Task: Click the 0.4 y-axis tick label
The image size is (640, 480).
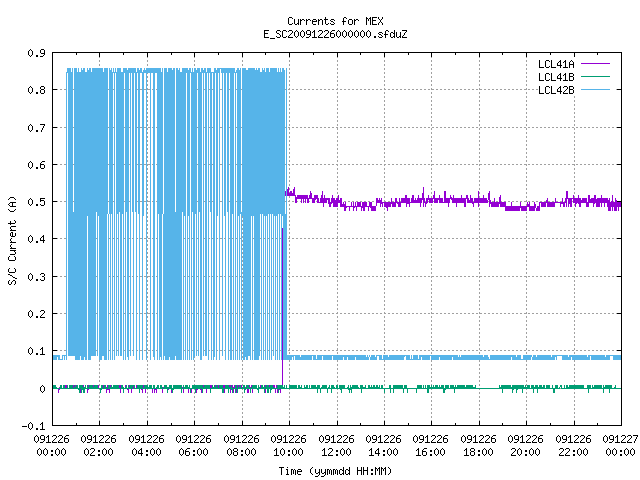Action: point(36,239)
